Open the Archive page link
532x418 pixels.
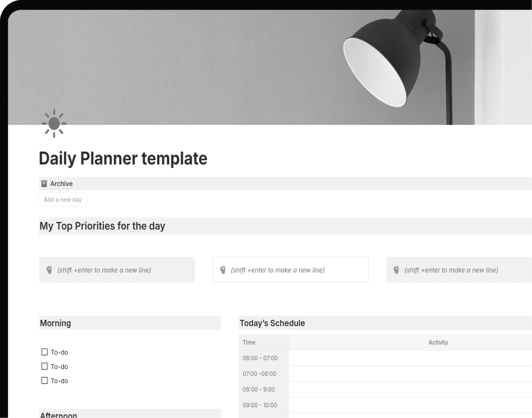(61, 184)
